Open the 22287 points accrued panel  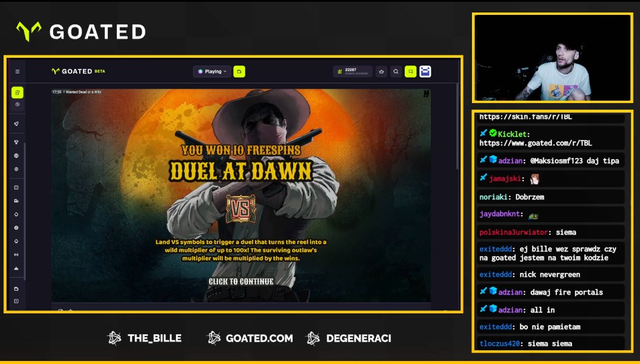pos(353,71)
